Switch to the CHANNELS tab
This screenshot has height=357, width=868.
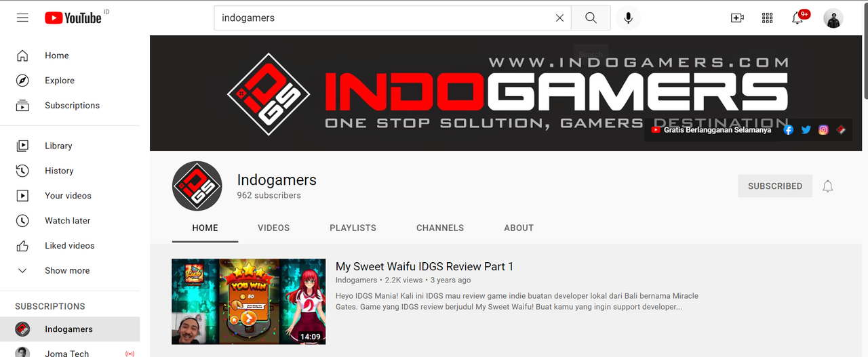coord(440,228)
